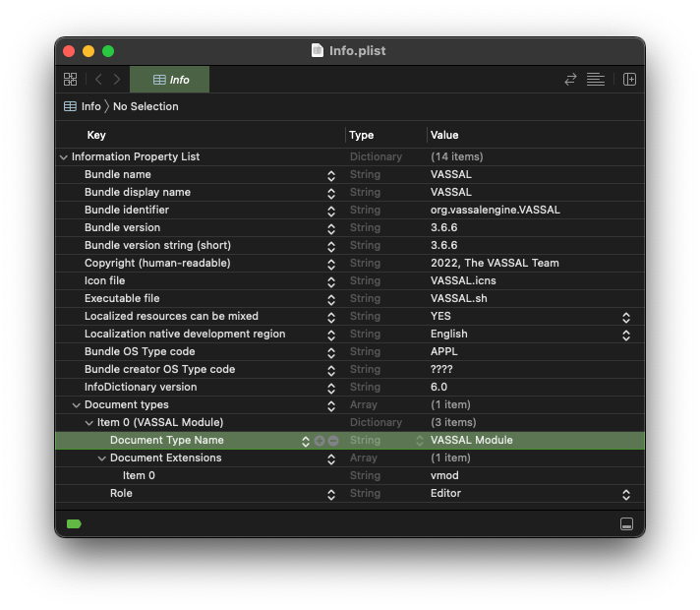Add an editor pane on the right
The image size is (700, 610).
pos(629,80)
